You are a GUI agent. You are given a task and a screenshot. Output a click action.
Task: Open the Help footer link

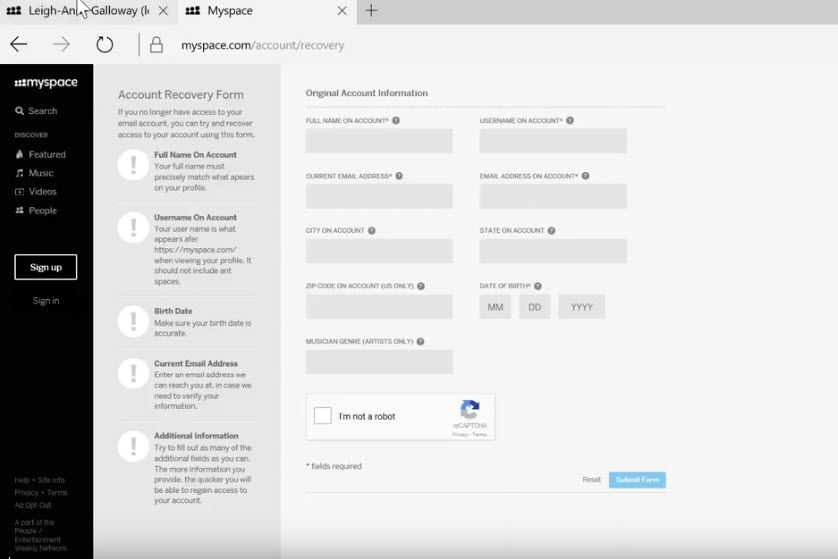click(22, 480)
